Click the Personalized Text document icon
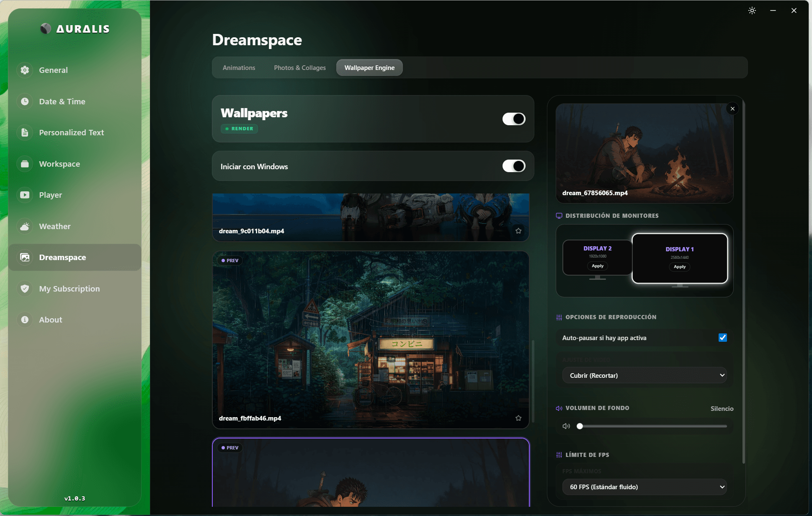The image size is (812, 516). [x=25, y=132]
